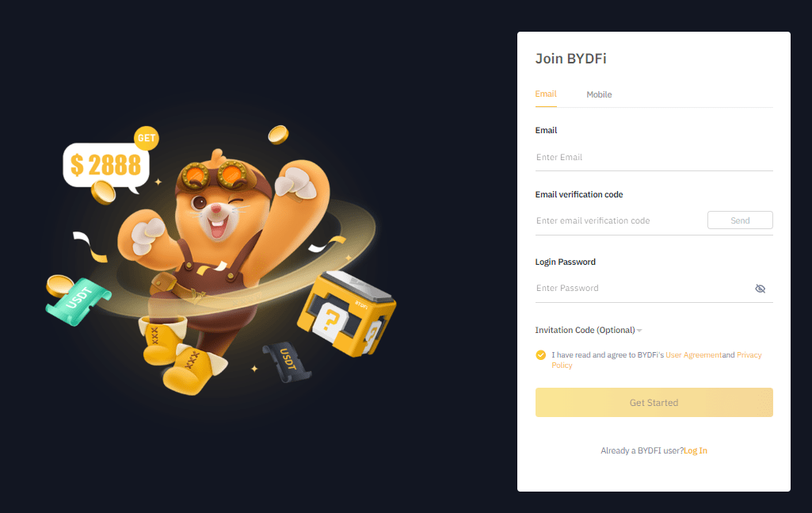Click the black USDT voucher ticket
The image size is (812, 513).
click(x=287, y=362)
